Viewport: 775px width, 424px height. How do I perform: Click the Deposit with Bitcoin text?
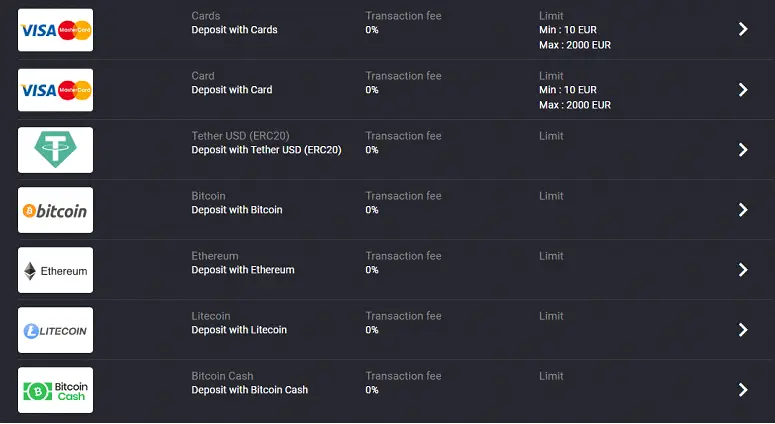coord(237,210)
